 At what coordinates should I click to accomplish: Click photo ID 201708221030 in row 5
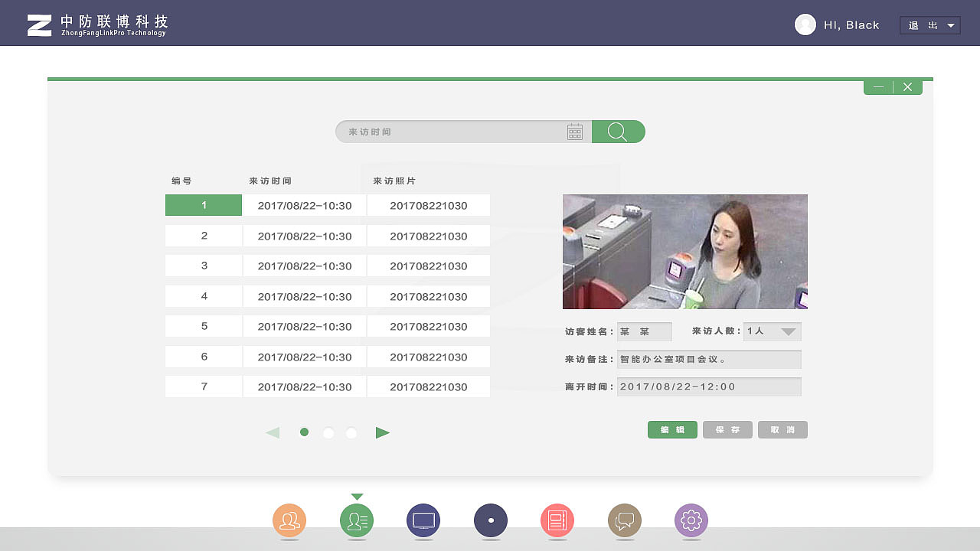click(x=429, y=326)
